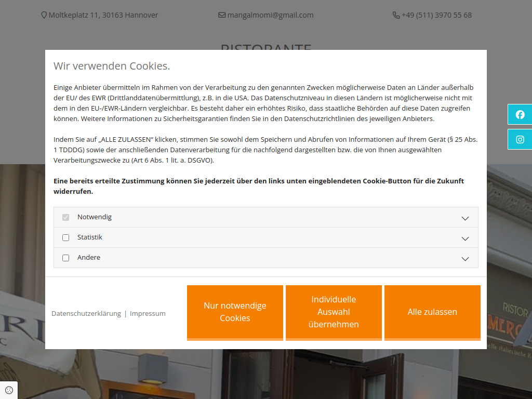Accept all cookies via Alle zulassen
532x399 pixels.
(x=432, y=312)
